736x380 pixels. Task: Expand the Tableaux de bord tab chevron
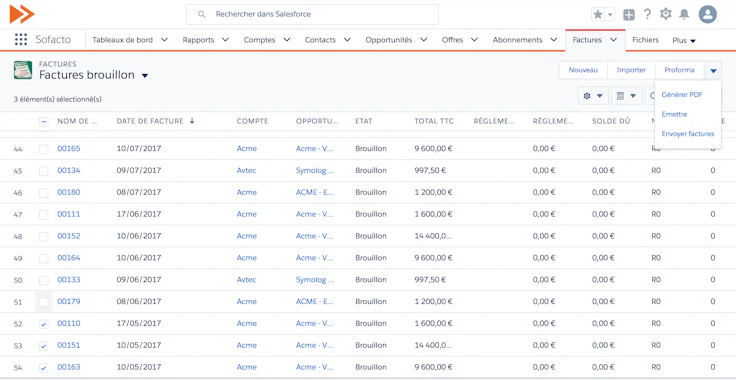[164, 40]
